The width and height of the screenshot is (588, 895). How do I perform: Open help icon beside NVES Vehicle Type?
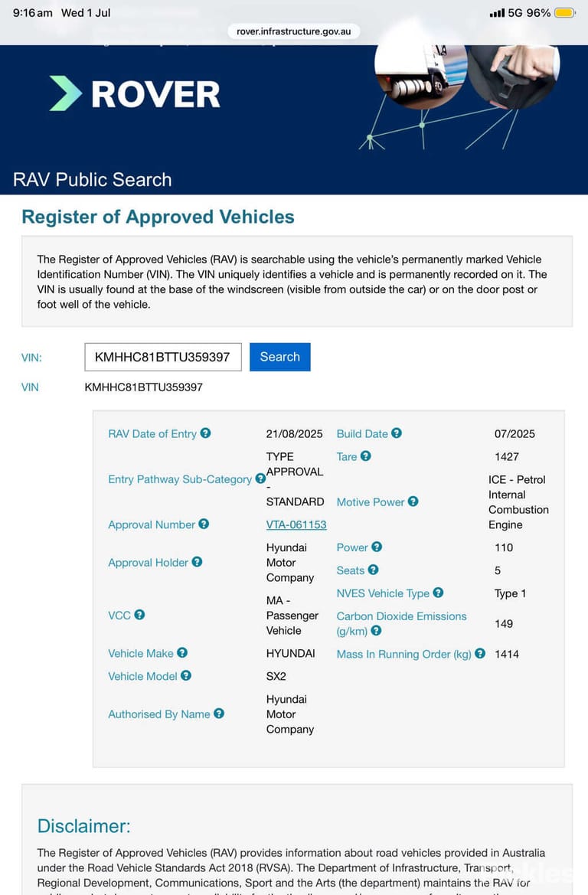click(439, 593)
